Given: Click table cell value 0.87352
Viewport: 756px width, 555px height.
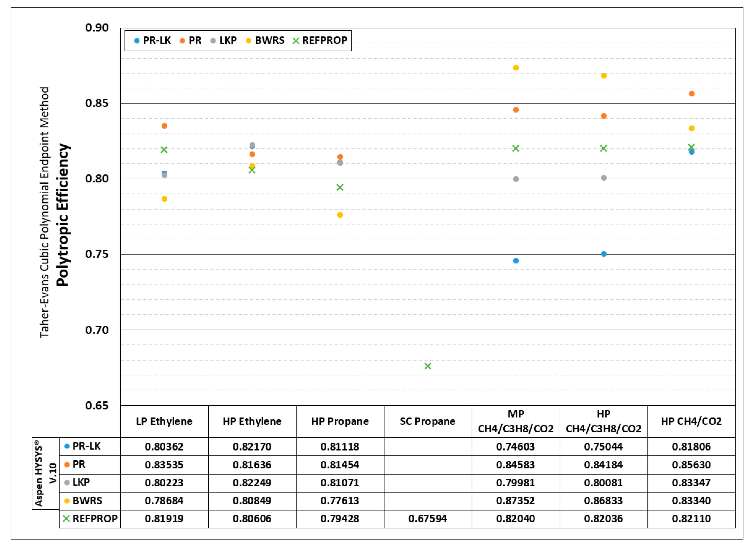Looking at the screenshot, I should pyautogui.click(x=515, y=501).
